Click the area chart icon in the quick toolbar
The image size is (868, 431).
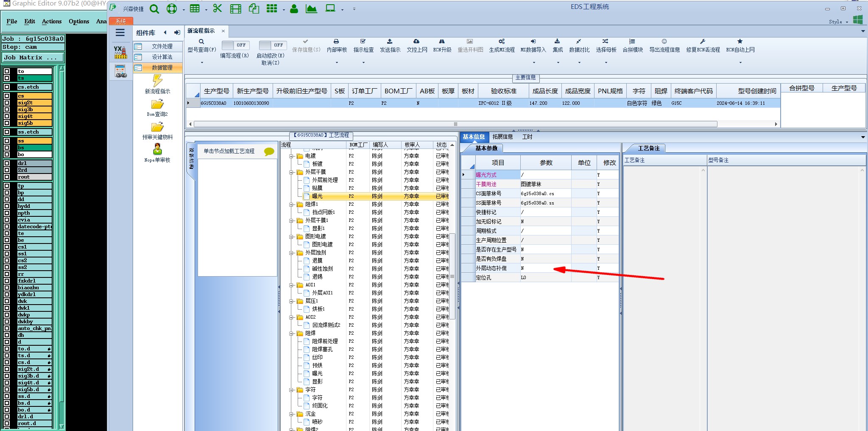311,9
